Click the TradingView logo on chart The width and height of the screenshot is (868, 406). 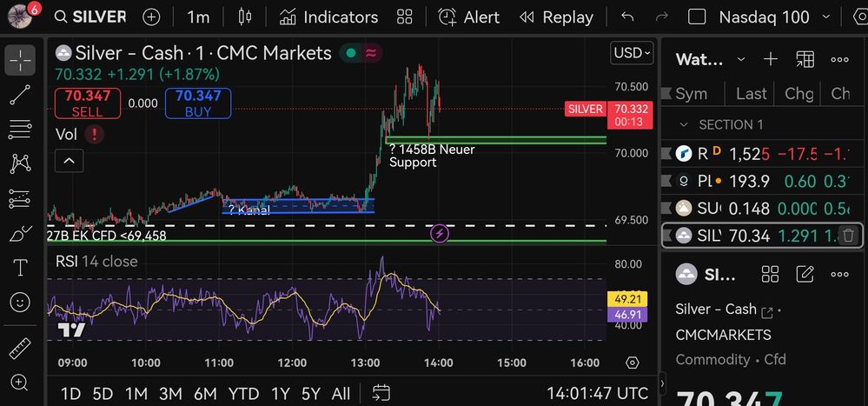72,330
